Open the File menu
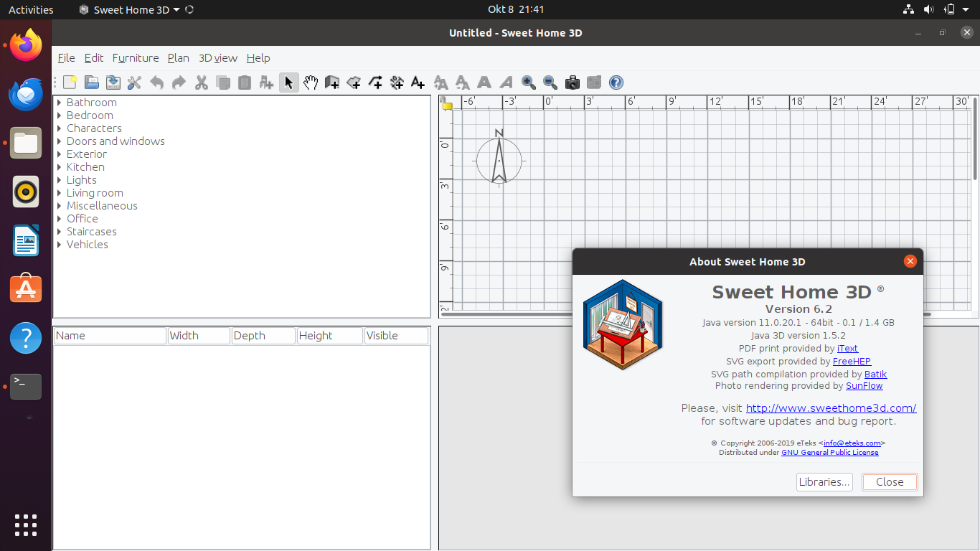 tap(66, 58)
